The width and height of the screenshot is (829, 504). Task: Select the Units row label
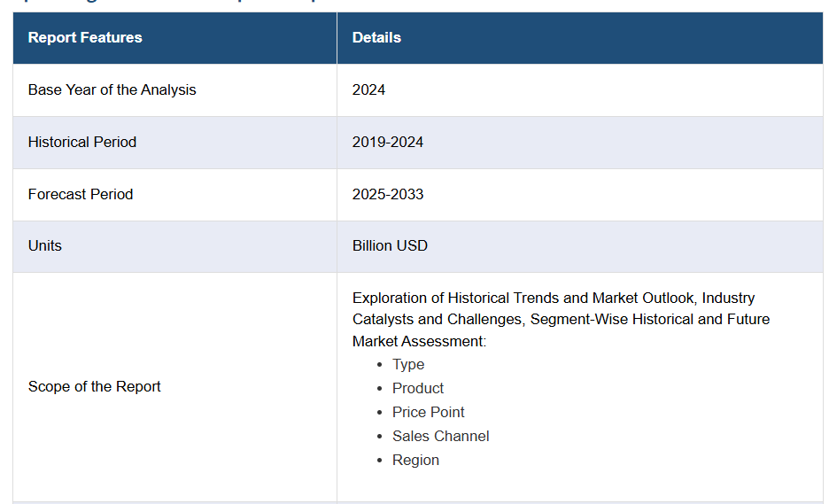(45, 245)
